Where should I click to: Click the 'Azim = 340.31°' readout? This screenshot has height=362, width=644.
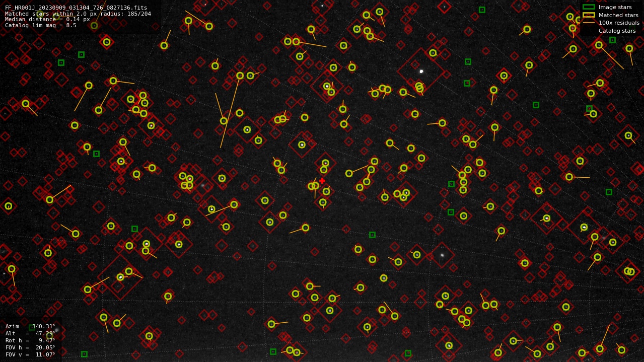(x=30, y=326)
